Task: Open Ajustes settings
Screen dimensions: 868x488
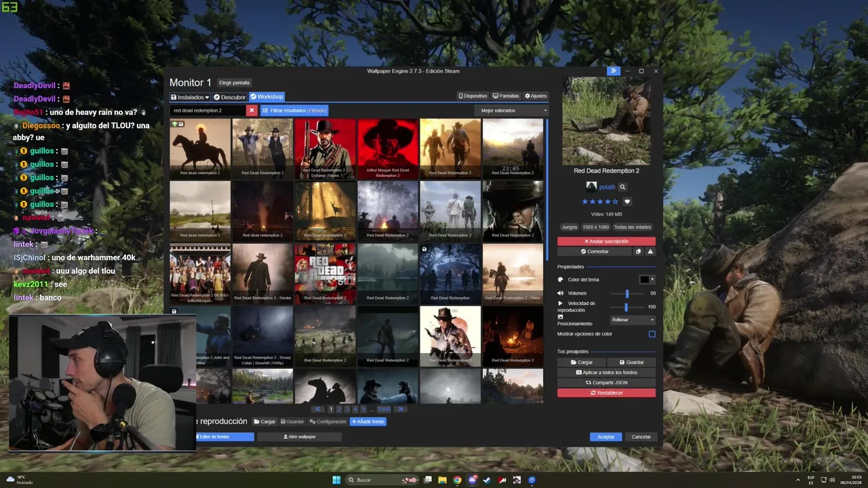Action: tap(536, 96)
